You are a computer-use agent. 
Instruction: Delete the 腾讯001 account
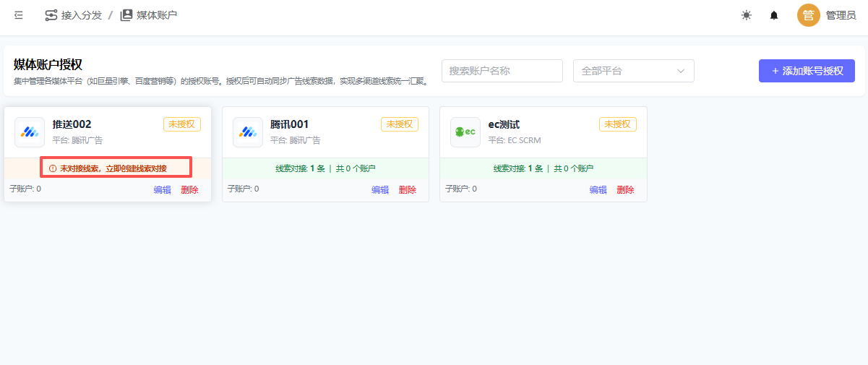pyautogui.click(x=407, y=189)
